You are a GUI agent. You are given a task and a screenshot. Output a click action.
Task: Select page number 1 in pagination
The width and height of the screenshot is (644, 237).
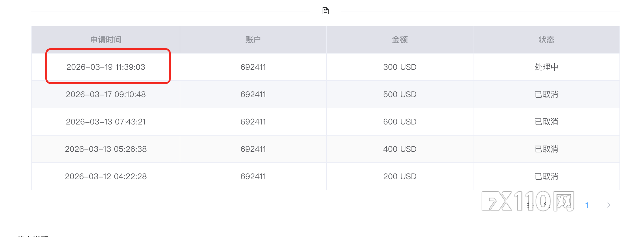[587, 205]
